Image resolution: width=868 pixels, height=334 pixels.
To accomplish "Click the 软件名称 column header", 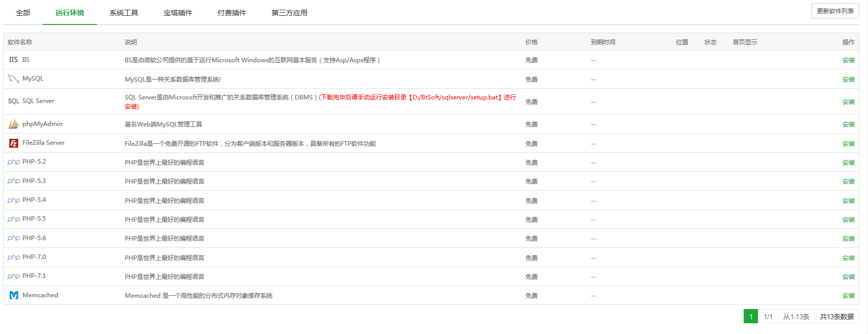I will click(x=20, y=42).
